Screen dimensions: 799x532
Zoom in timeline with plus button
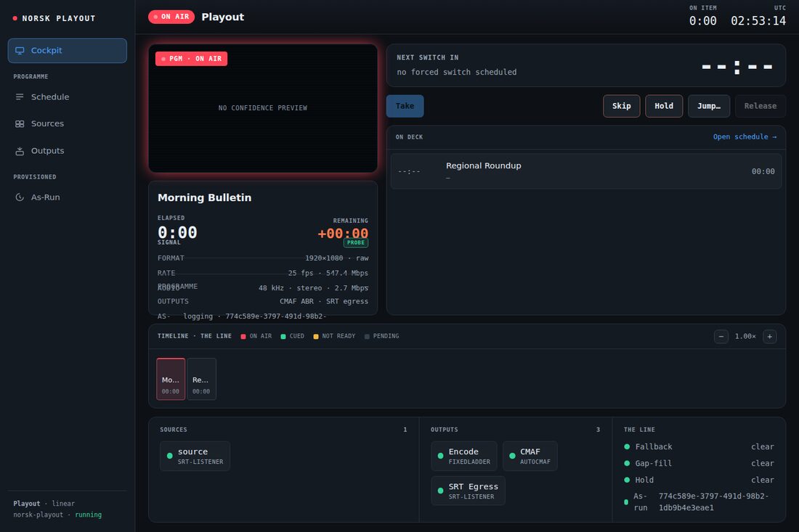(x=769, y=337)
